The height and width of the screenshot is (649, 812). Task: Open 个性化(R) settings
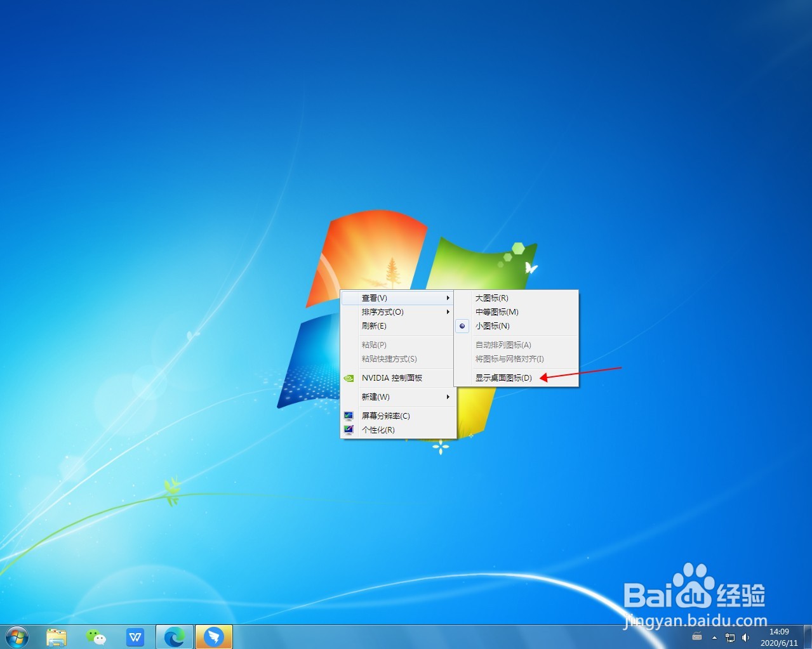tap(398, 430)
